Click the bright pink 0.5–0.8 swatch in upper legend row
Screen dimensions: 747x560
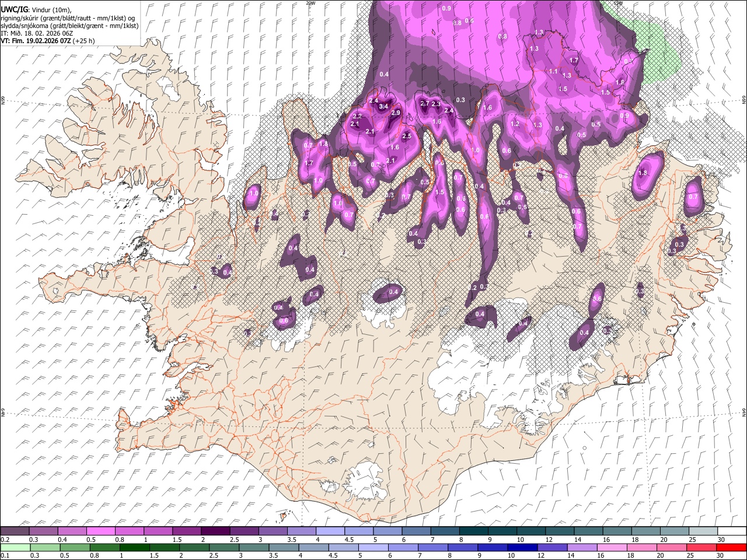100,531
